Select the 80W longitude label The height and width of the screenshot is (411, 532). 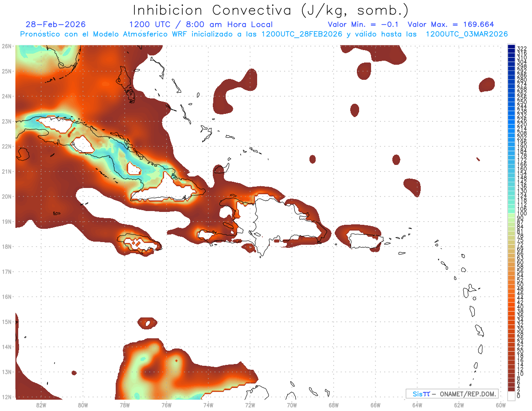tap(83, 405)
